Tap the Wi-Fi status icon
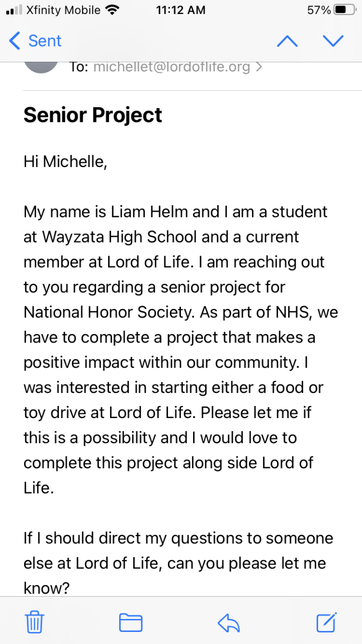 pyautogui.click(x=113, y=10)
